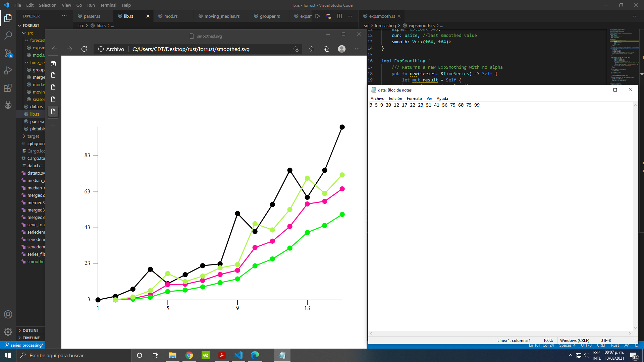Open the browser Favorites list
The width and height of the screenshot is (644, 362).
pyautogui.click(x=312, y=49)
